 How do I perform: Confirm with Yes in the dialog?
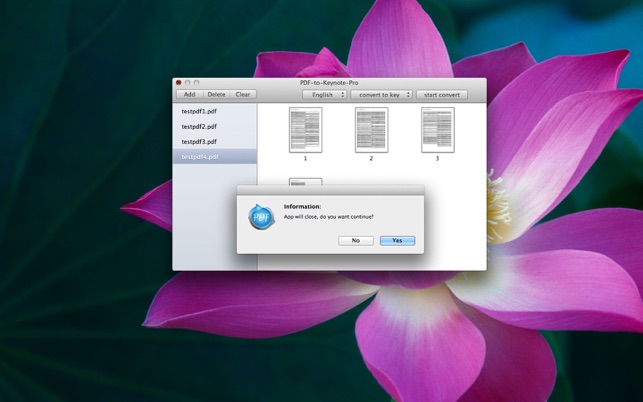click(397, 241)
